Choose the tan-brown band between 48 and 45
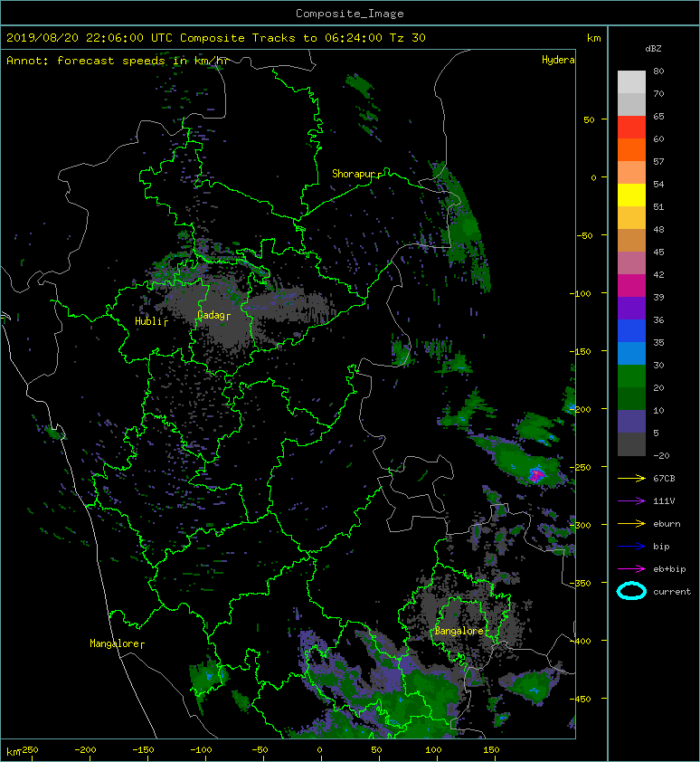This screenshot has height=762, width=700. tap(631, 240)
